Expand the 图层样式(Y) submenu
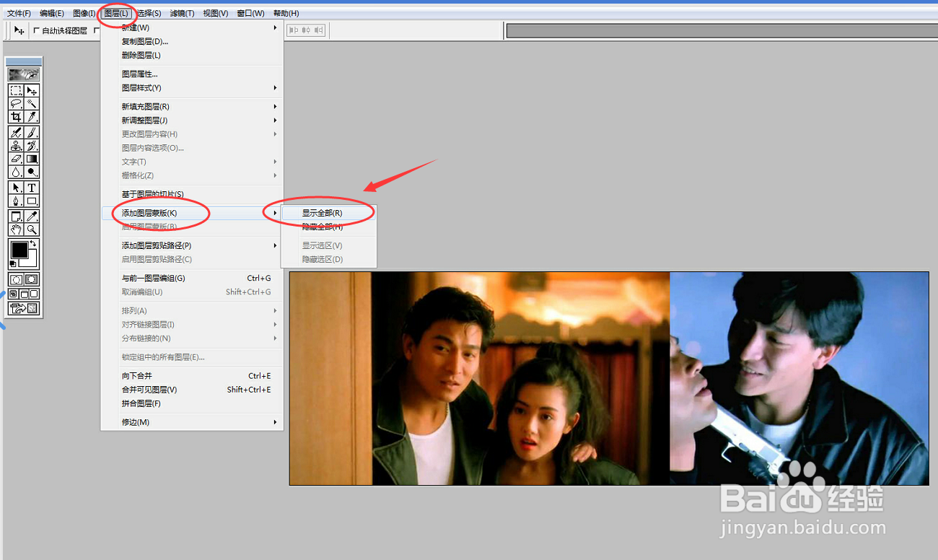 (x=192, y=88)
